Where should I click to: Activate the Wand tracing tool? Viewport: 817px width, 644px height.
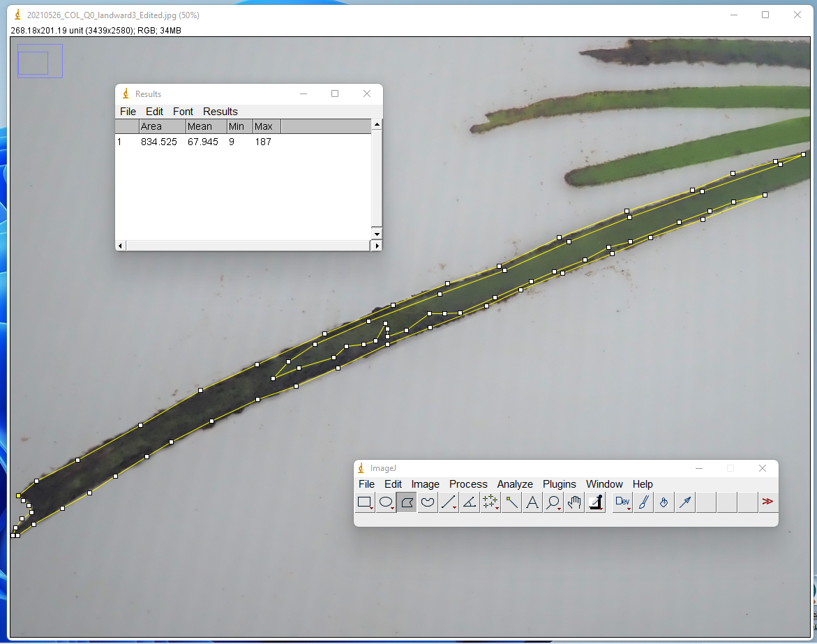point(511,502)
